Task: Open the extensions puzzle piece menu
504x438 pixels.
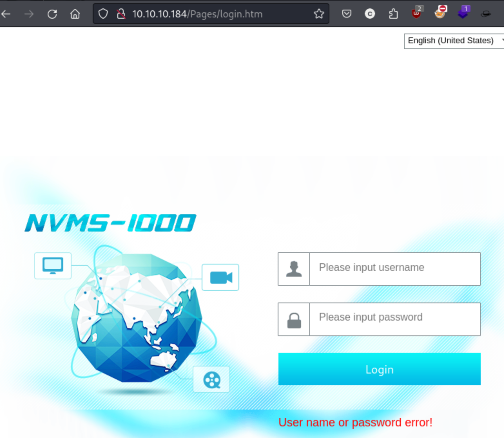Action: (393, 14)
